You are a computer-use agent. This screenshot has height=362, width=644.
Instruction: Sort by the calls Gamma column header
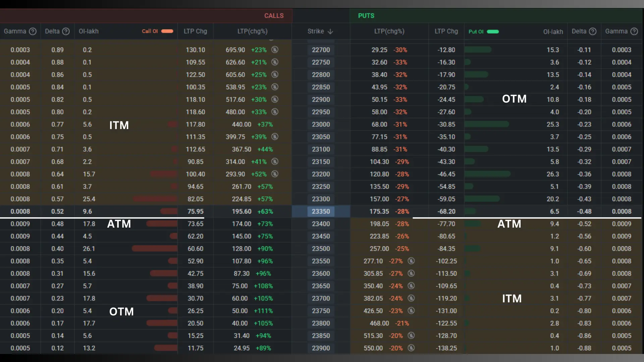click(x=15, y=31)
